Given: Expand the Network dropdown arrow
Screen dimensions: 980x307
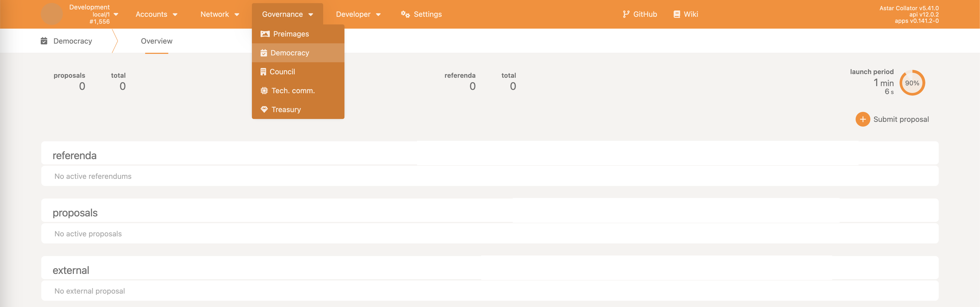Looking at the screenshot, I should (237, 15).
